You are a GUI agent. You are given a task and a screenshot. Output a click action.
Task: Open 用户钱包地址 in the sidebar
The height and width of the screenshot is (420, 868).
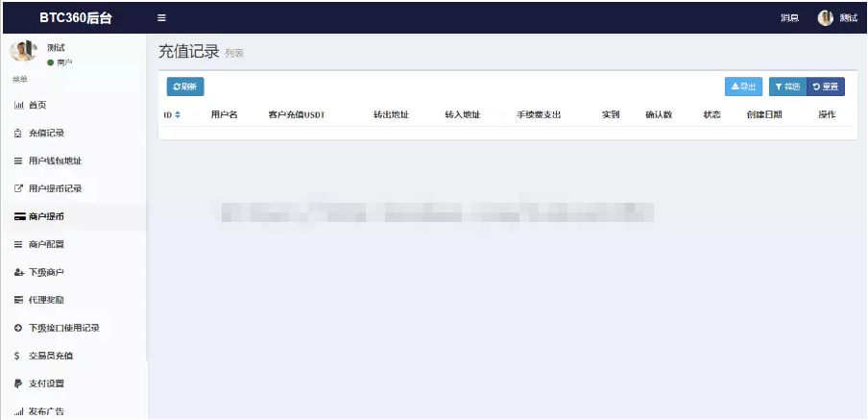click(x=74, y=161)
